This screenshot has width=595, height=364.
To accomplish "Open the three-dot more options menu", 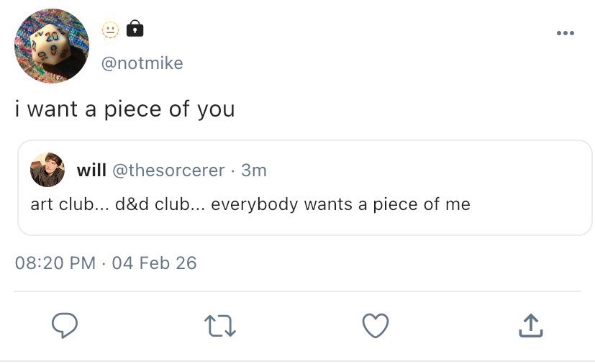I will [565, 32].
